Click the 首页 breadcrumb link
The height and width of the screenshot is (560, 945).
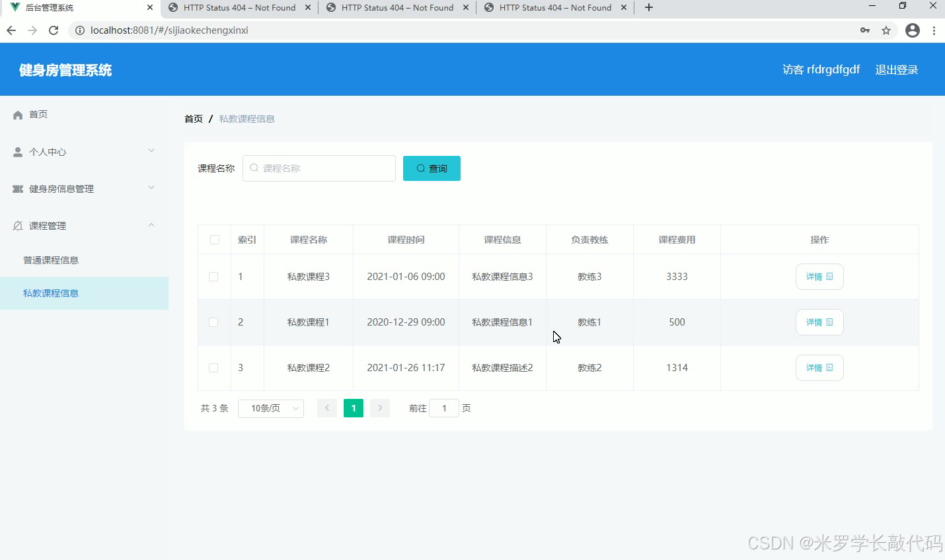[194, 119]
